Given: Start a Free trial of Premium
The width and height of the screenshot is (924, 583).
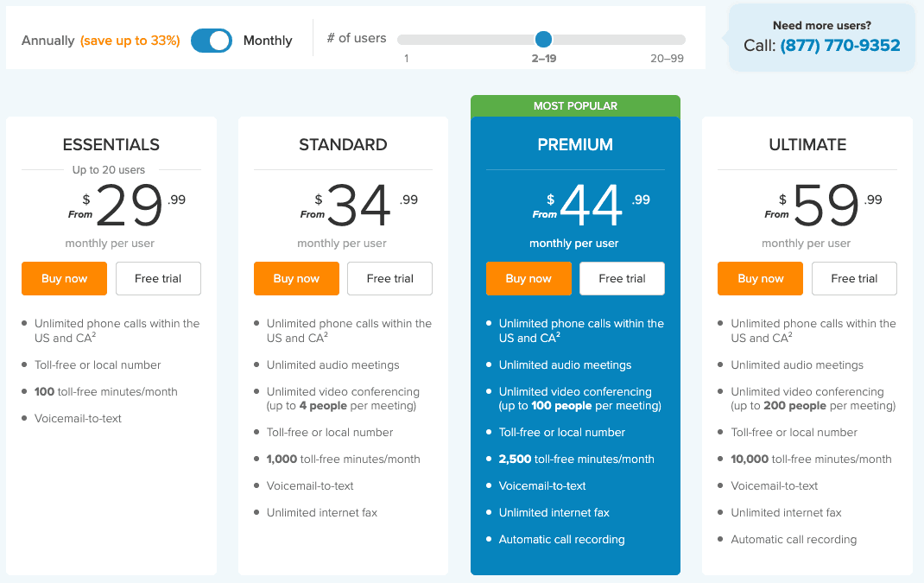Looking at the screenshot, I should click(622, 278).
